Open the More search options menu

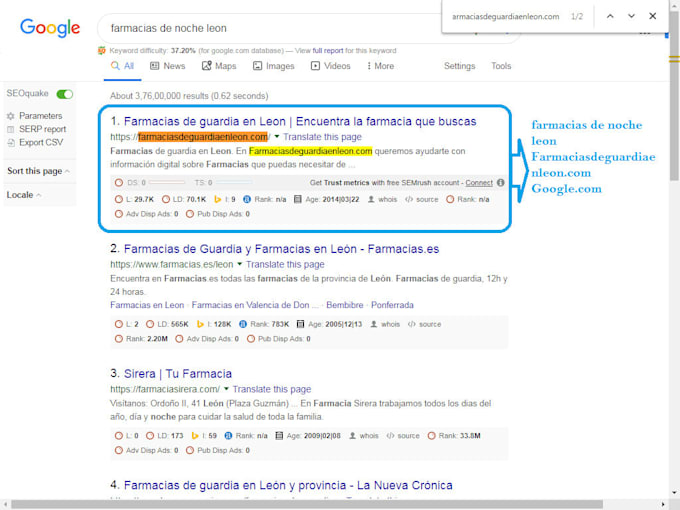tap(380, 66)
